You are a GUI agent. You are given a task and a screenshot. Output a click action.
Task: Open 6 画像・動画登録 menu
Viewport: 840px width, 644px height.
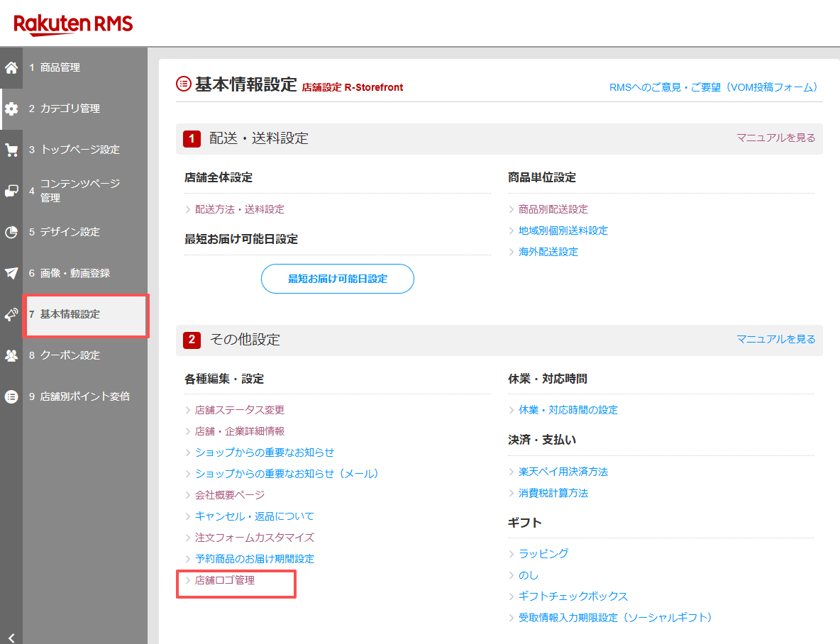(x=84, y=273)
